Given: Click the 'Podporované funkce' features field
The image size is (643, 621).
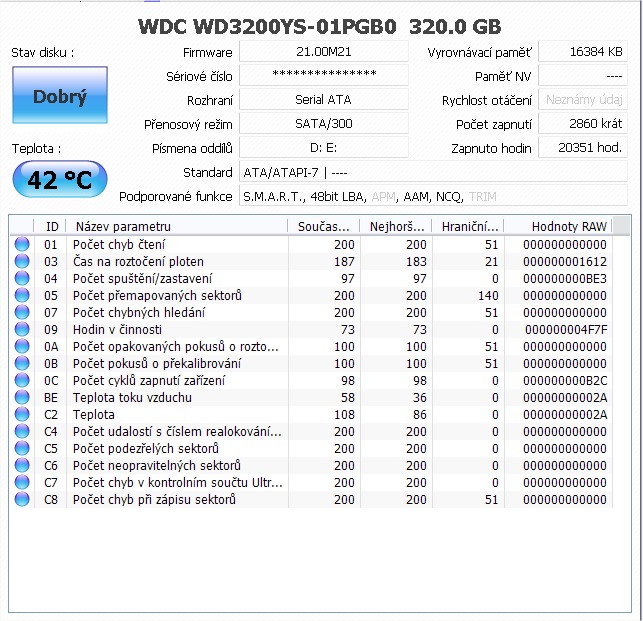Looking at the screenshot, I should click(433, 196).
